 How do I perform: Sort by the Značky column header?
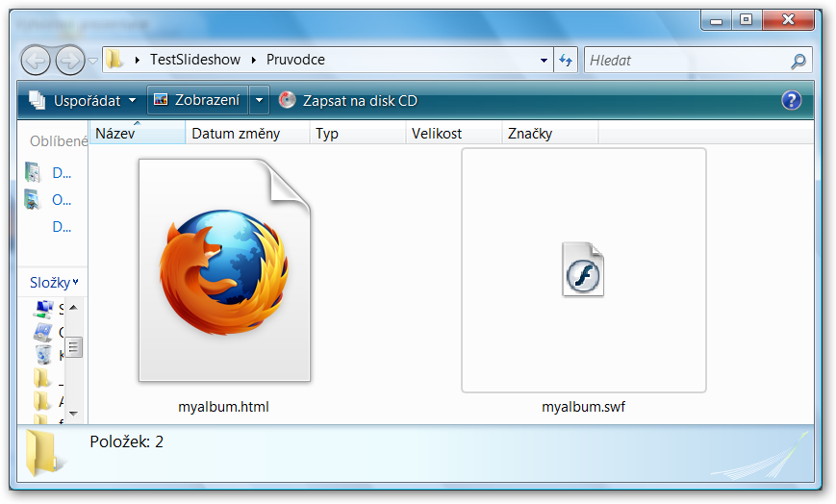point(550,133)
